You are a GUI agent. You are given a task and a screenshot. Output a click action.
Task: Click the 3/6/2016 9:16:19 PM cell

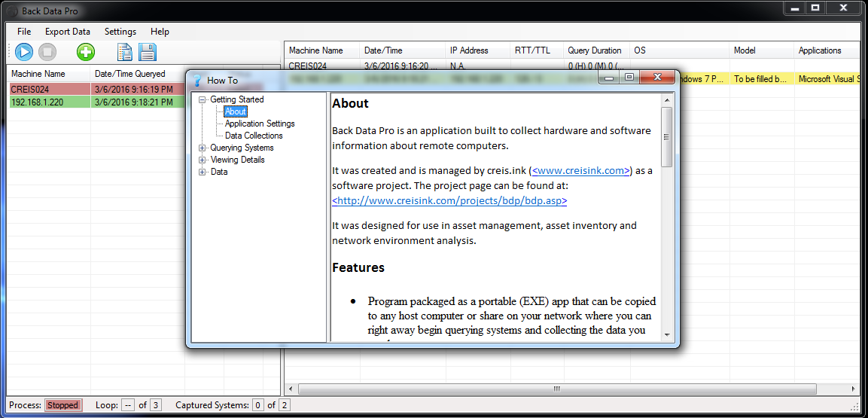133,89
